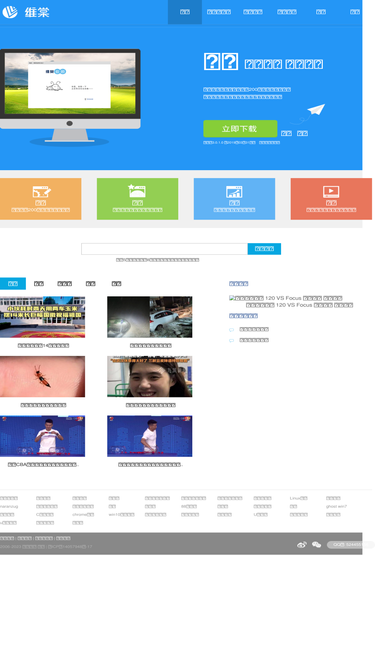Click the QQ group pill in the footer
This screenshot has width=375, height=667.
(x=350, y=544)
